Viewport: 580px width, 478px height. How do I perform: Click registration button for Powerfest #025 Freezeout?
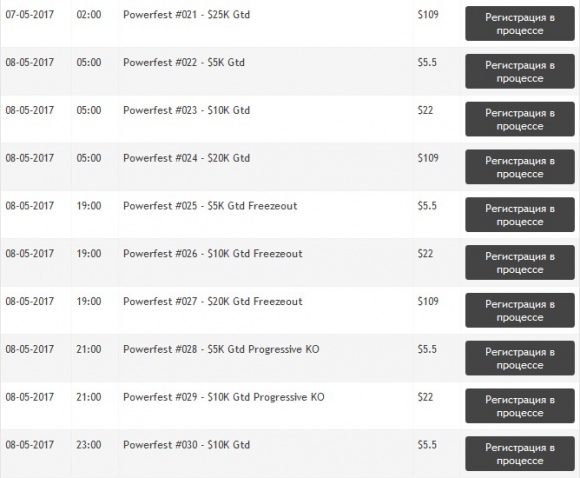point(520,215)
